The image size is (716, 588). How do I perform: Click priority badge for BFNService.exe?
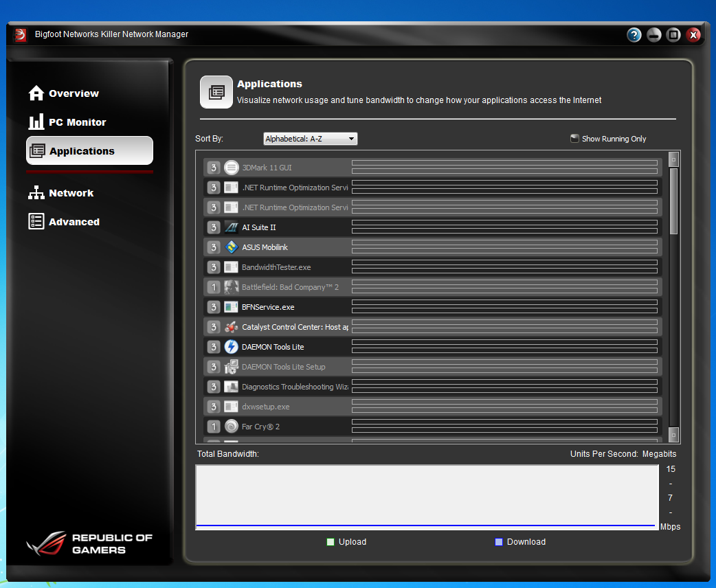click(213, 307)
